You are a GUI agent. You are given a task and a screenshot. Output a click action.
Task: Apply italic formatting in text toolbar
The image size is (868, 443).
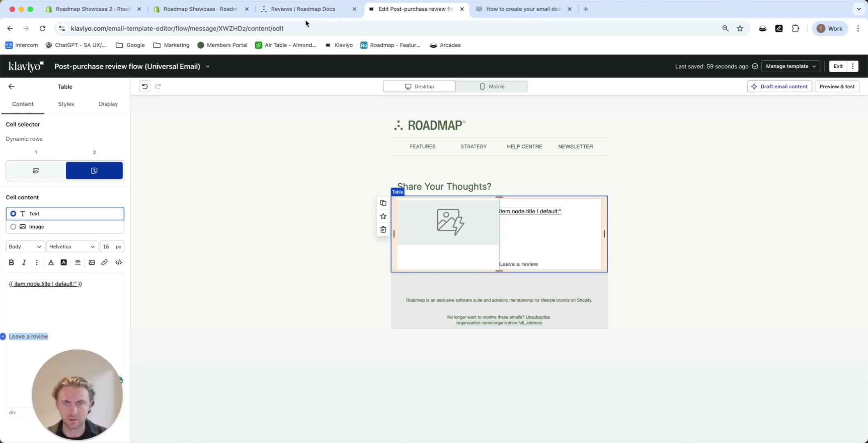(x=24, y=262)
